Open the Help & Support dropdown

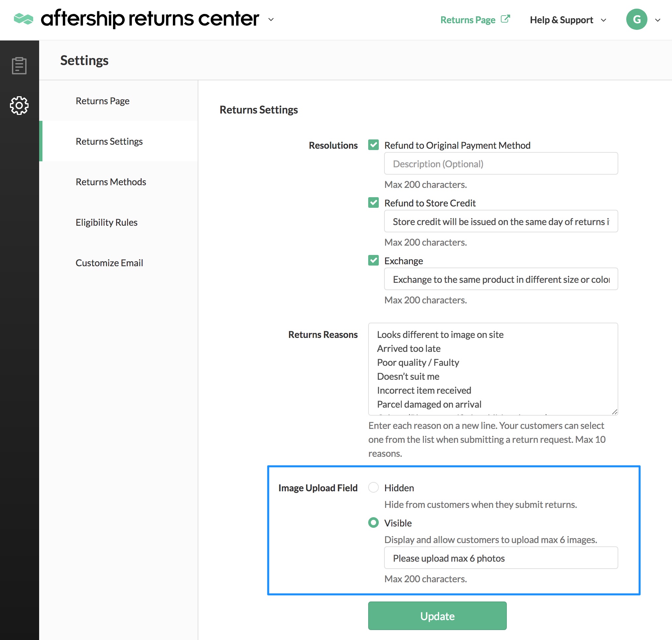[x=568, y=20]
